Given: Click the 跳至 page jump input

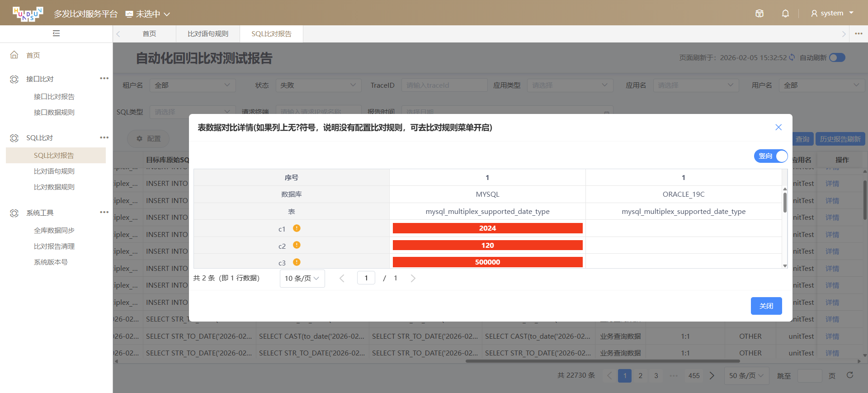Looking at the screenshot, I should click(810, 376).
